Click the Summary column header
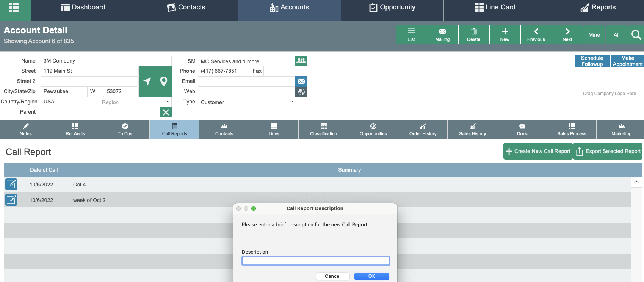Image resolution: width=644 pixels, height=282 pixels. 349,170
